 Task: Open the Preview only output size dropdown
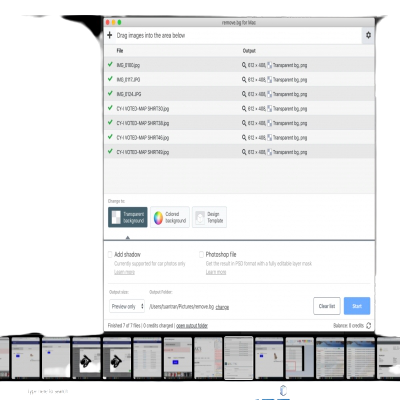[x=127, y=306]
